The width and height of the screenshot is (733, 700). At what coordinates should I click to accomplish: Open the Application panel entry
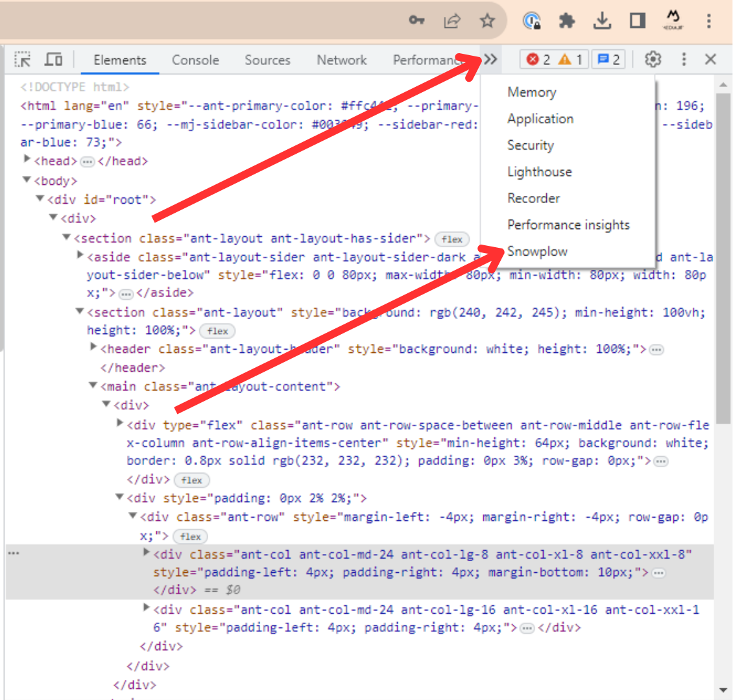point(540,118)
